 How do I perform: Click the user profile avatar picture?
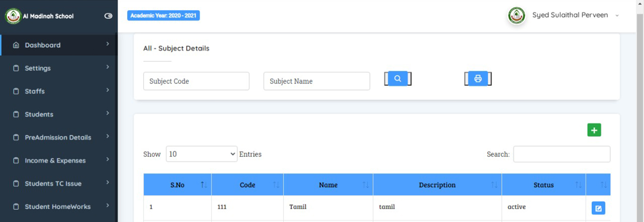[517, 16]
